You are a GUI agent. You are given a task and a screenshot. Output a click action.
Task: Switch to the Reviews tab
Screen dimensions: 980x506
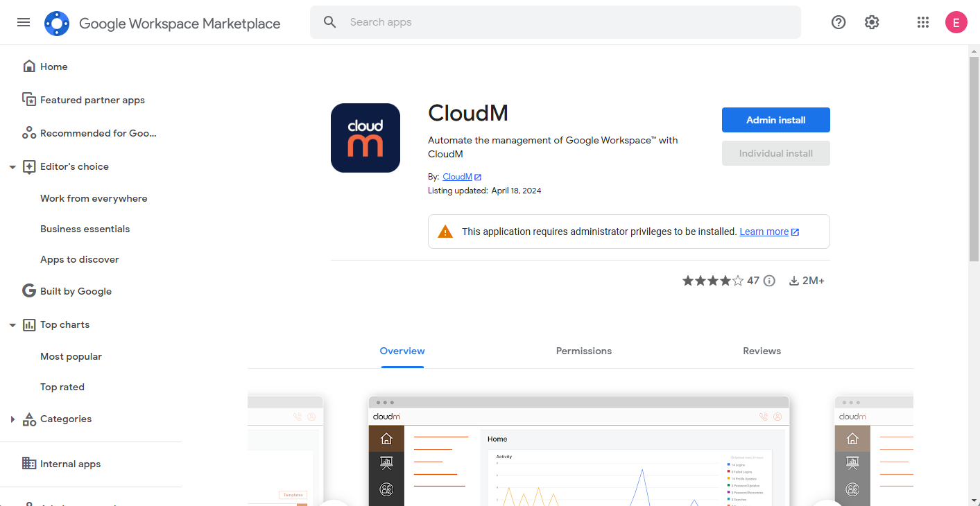tap(762, 351)
